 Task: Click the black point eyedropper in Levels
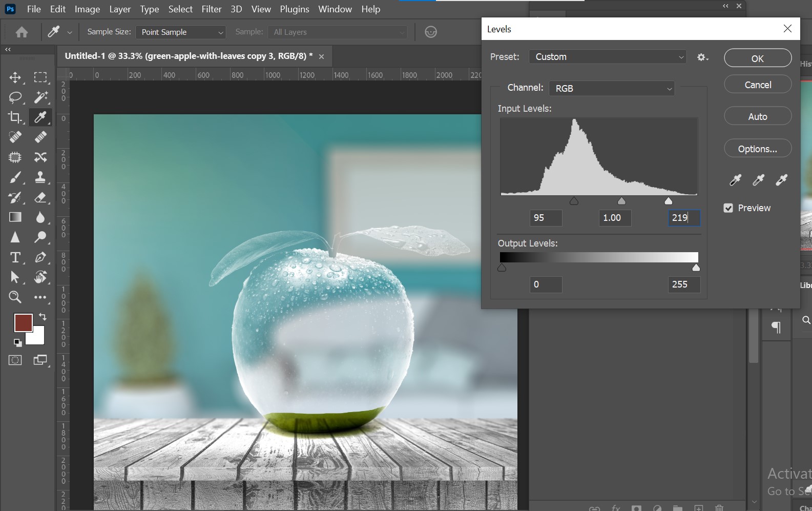click(735, 180)
